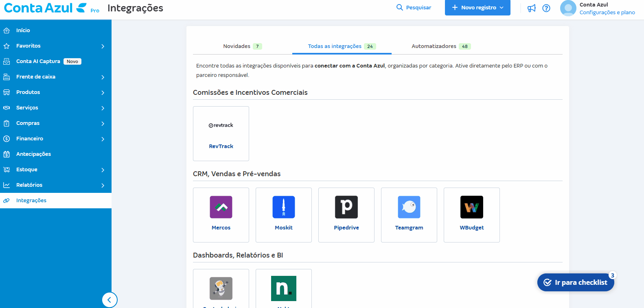
Task: Open the WBudget integration icon
Action: pyautogui.click(x=472, y=207)
